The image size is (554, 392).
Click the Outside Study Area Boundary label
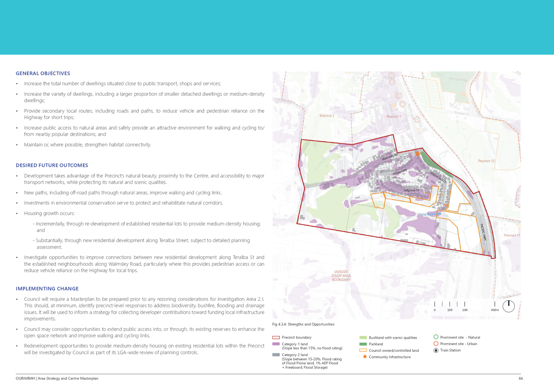[x=341, y=276]
